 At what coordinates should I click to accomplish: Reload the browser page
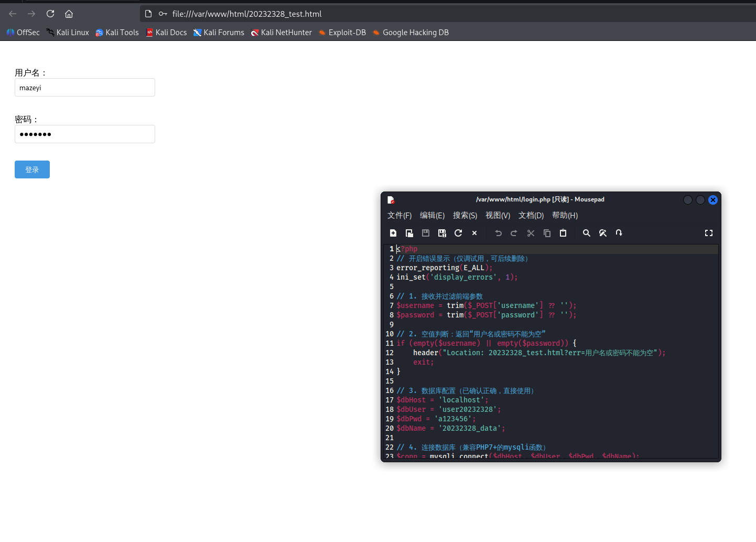(50, 14)
